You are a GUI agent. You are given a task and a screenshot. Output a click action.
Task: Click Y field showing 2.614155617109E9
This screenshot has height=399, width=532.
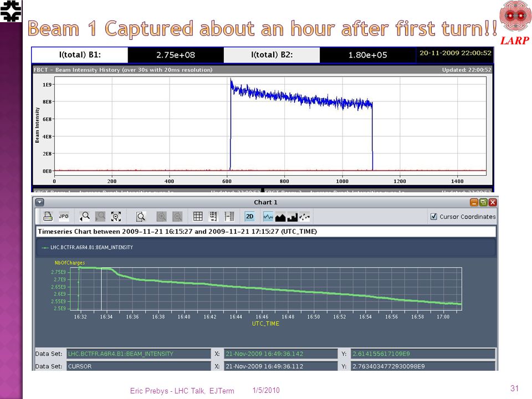pos(423,354)
